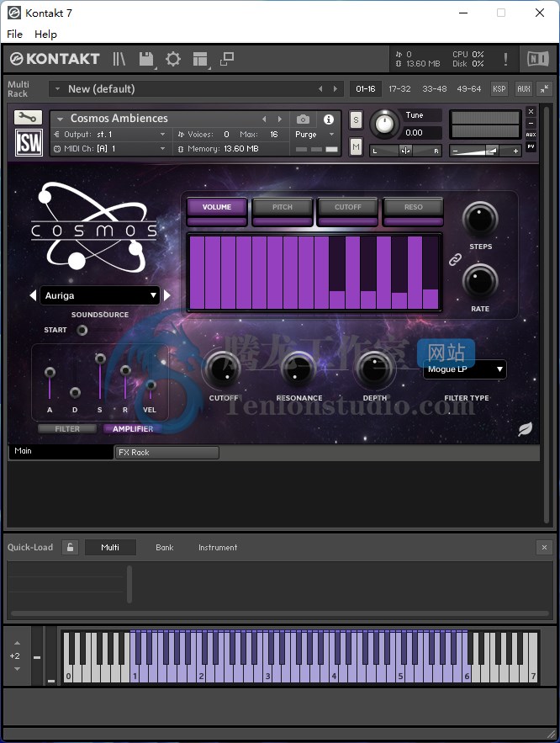Click the Tune knob
560x743 pixels.
(x=384, y=124)
